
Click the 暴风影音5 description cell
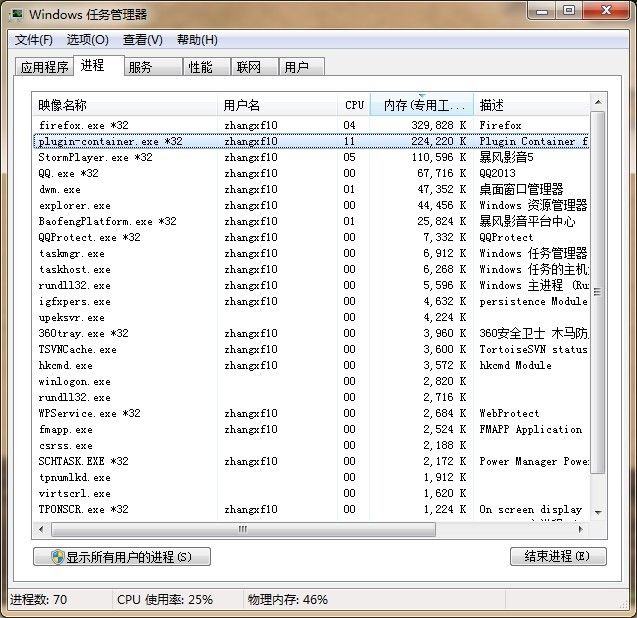point(506,157)
